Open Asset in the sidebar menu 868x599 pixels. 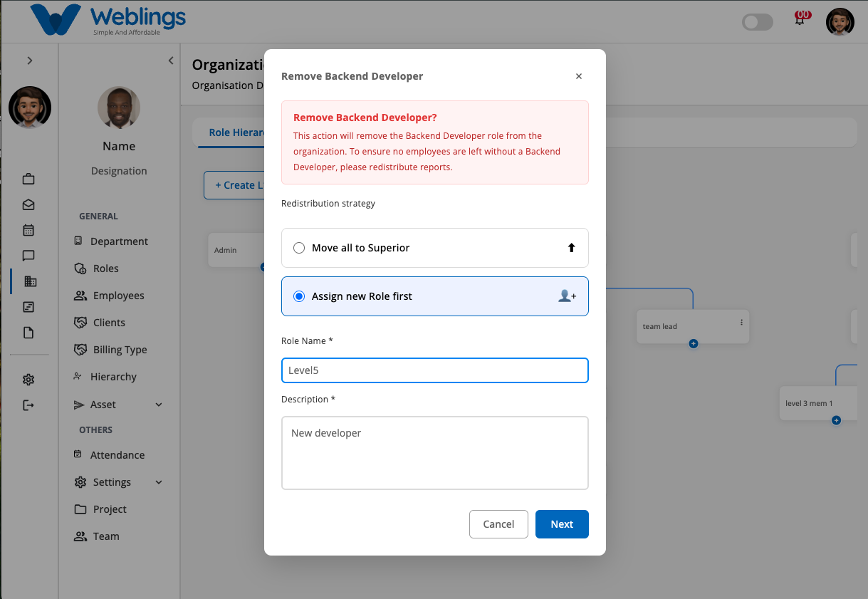tap(103, 405)
